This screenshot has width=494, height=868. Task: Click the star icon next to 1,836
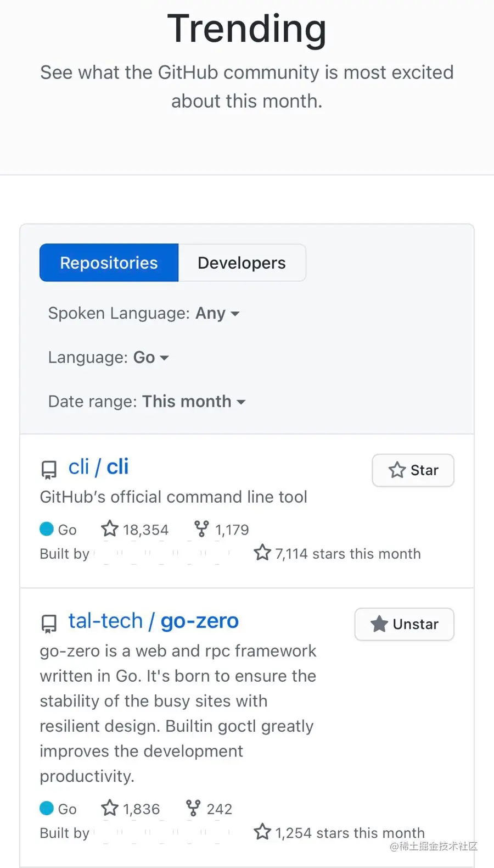pyautogui.click(x=110, y=808)
